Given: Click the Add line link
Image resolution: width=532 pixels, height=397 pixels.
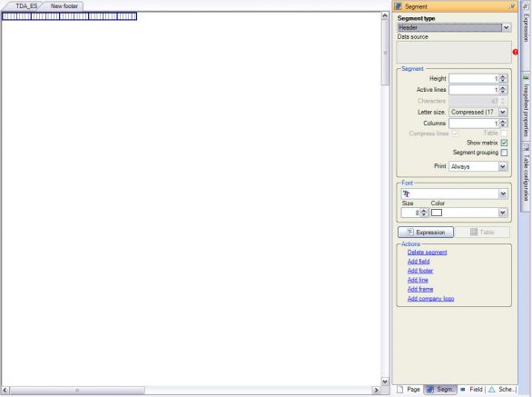Looking at the screenshot, I should (418, 280).
